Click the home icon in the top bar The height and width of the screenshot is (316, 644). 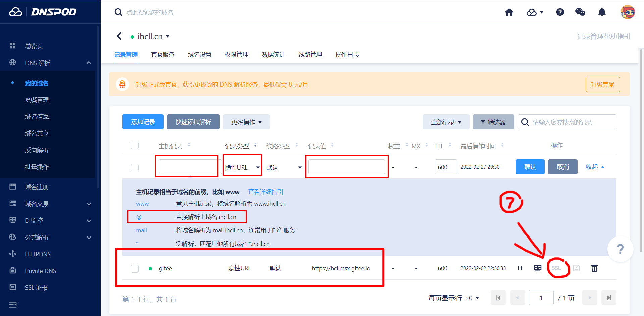click(x=509, y=12)
